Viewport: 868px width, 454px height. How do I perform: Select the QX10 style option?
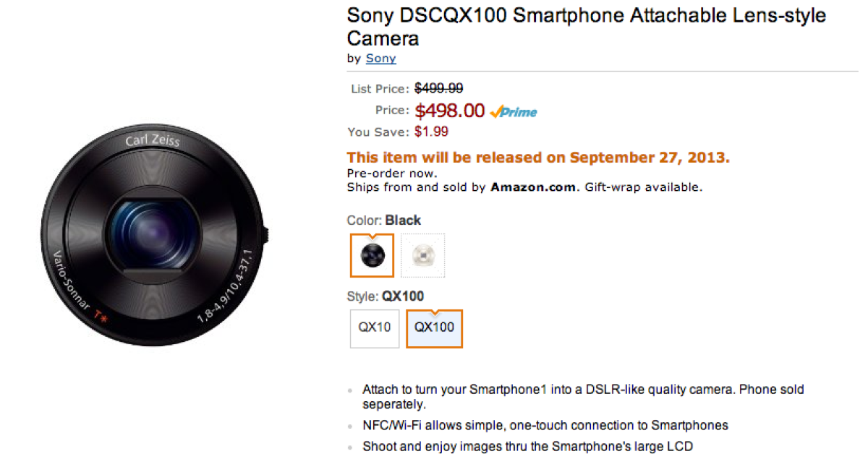pyautogui.click(x=375, y=328)
